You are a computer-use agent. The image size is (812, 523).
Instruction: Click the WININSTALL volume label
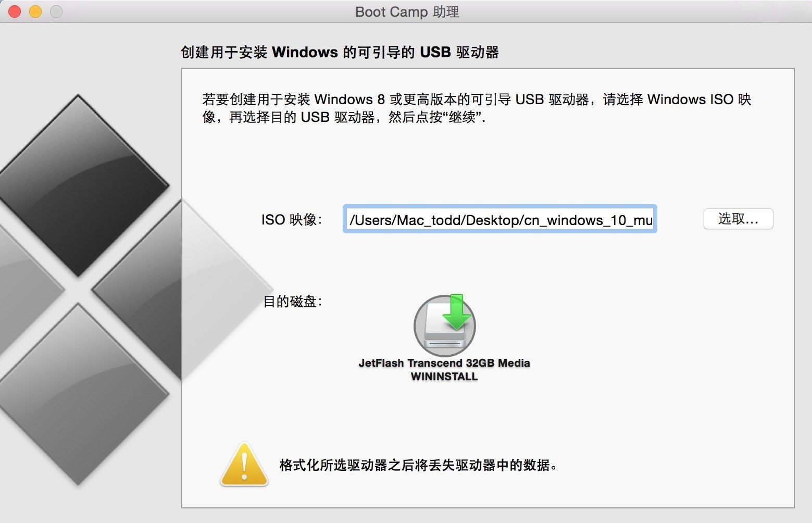tap(444, 377)
